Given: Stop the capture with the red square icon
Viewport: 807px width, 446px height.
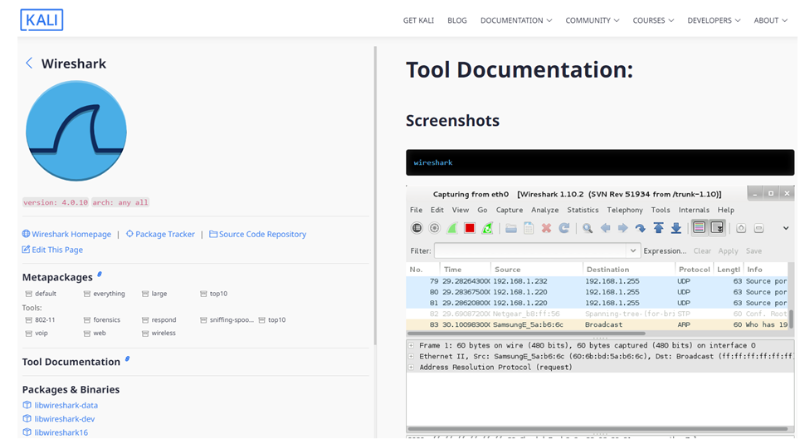Looking at the screenshot, I should tap(469, 228).
